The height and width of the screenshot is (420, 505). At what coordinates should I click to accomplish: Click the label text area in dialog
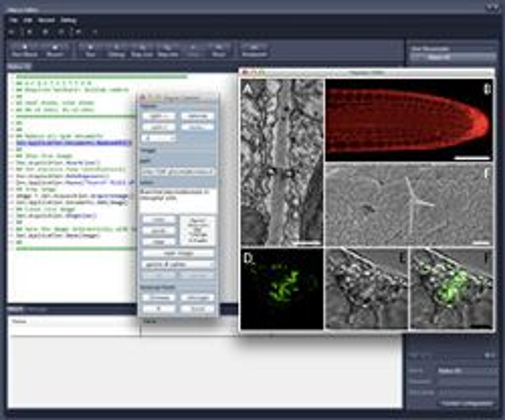tap(178, 200)
